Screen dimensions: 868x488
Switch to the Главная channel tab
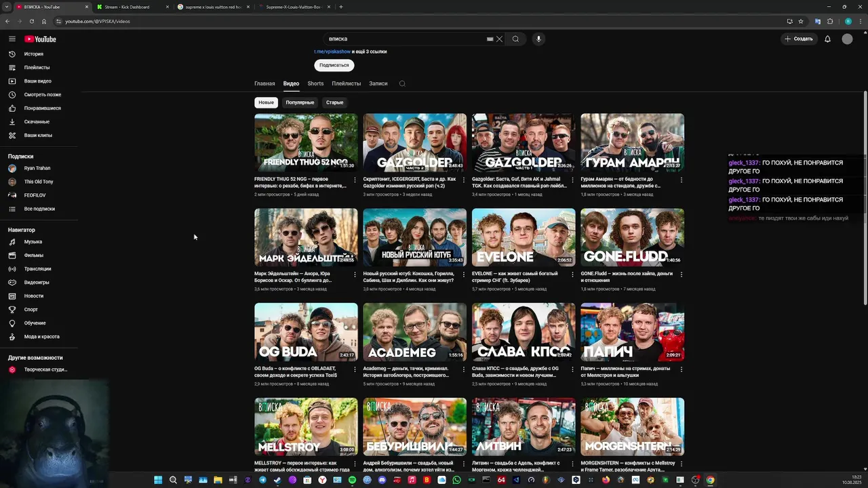click(x=264, y=83)
